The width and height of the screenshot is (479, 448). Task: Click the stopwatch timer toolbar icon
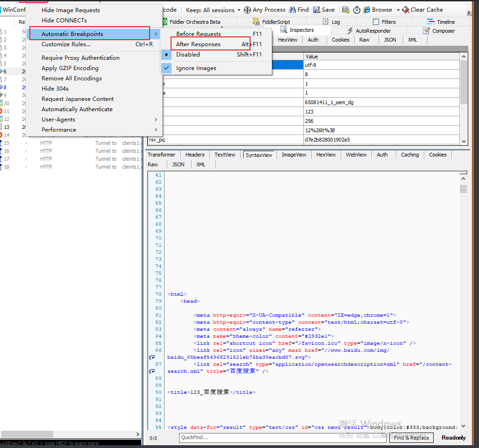(357, 10)
